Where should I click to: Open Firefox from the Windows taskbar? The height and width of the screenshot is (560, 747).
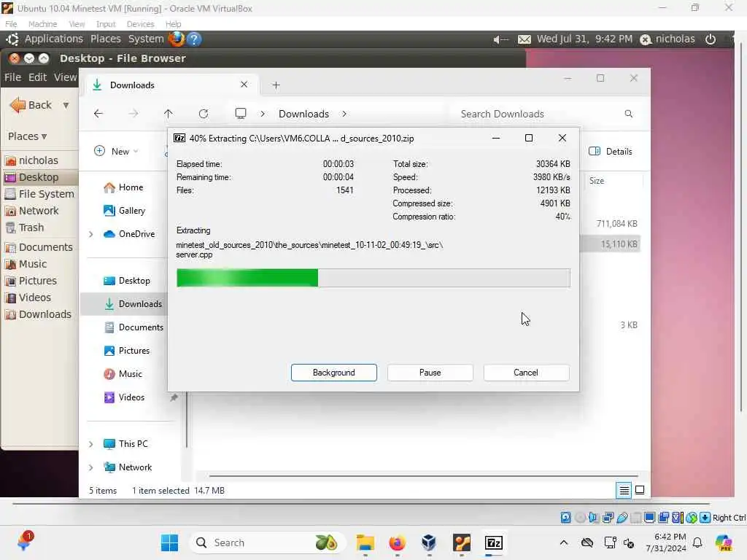pyautogui.click(x=398, y=542)
